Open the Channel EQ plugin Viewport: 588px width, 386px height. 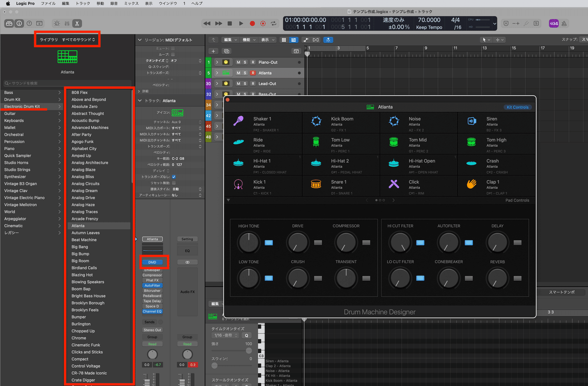point(152,311)
